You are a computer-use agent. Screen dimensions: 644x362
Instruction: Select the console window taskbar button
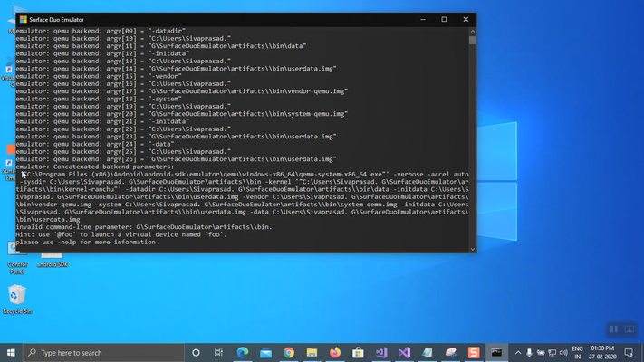[x=496, y=353]
